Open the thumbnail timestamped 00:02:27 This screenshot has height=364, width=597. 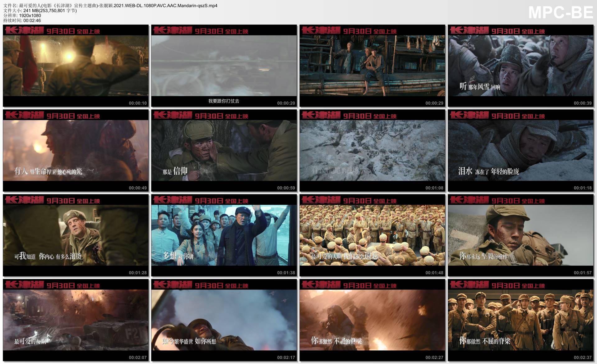coord(372,320)
